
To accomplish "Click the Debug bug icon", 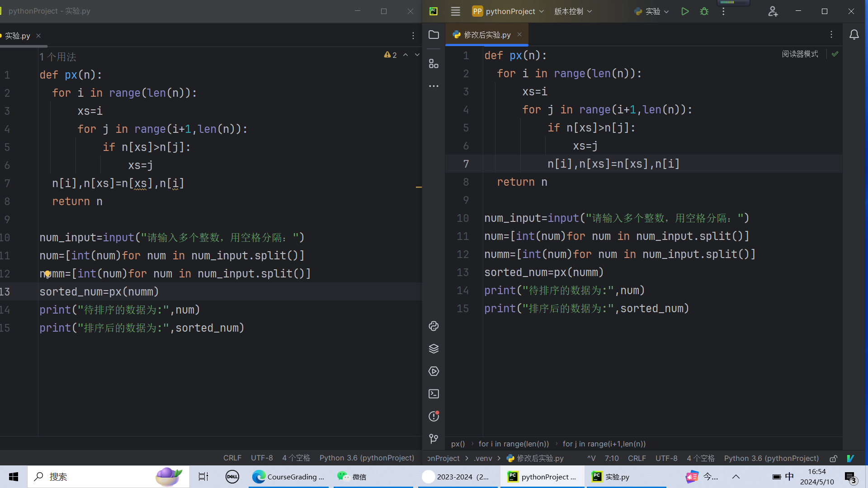I will [x=704, y=11].
